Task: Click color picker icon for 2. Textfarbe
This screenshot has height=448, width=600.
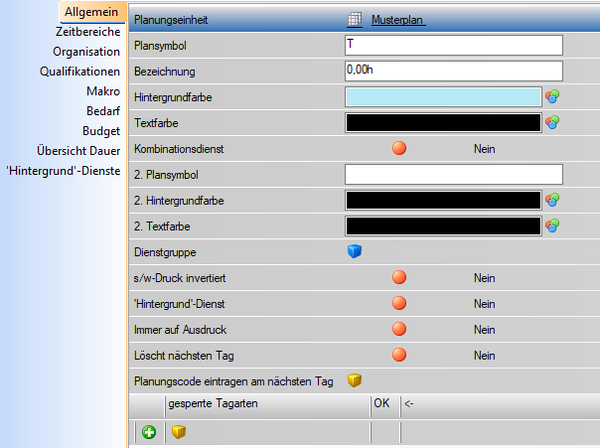Action: coord(552,226)
